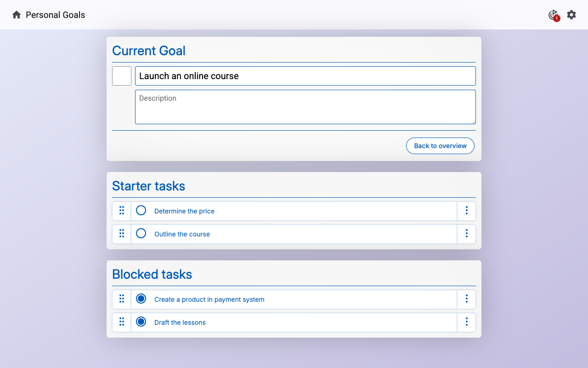
Task: Toggle the status circle for 'Create a product in payment system'
Action: [141, 299]
